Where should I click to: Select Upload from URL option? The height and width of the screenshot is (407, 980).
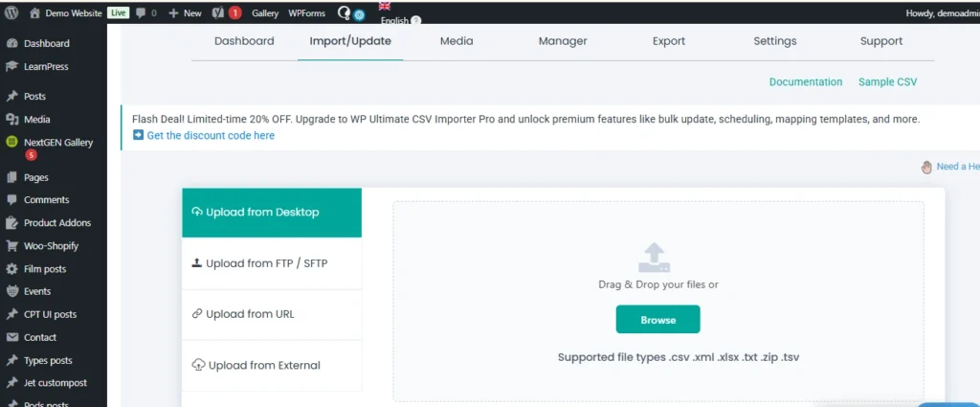tap(272, 314)
